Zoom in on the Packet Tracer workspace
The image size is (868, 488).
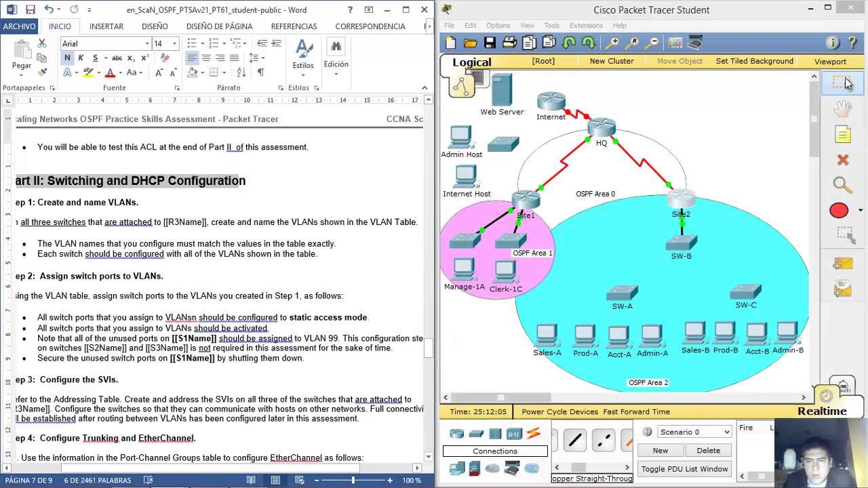[612, 43]
